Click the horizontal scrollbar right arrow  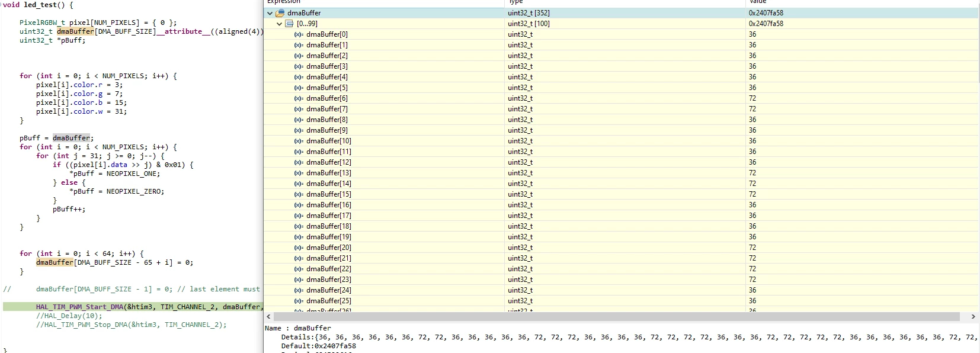click(x=973, y=317)
